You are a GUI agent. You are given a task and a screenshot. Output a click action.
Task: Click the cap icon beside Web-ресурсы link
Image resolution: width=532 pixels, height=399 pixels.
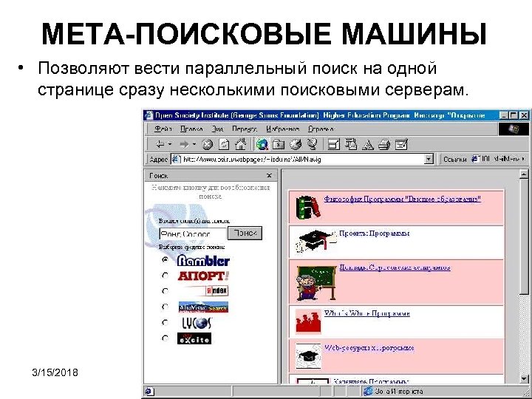pos(308,356)
